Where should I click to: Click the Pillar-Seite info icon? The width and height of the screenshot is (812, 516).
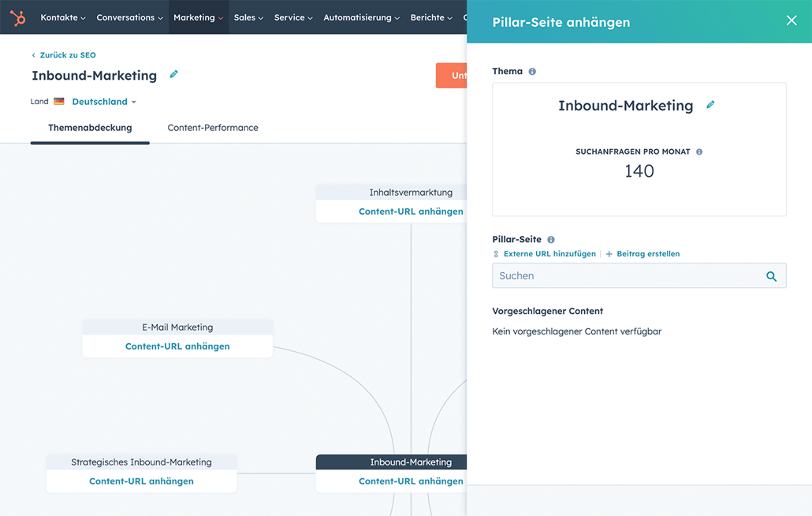coord(550,239)
